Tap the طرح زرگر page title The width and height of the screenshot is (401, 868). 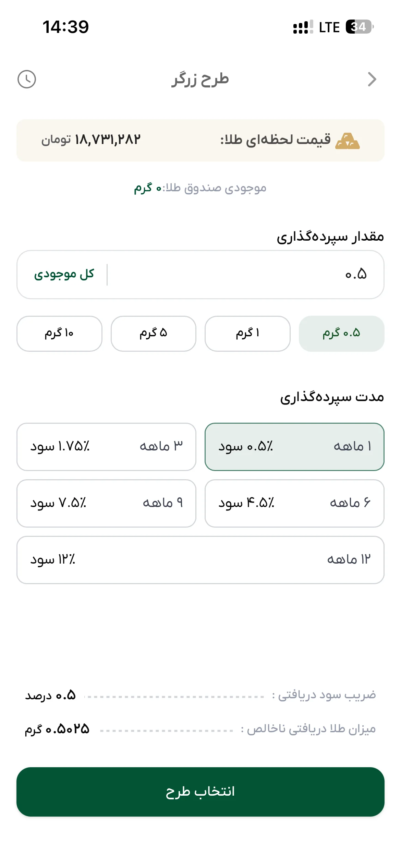[200, 79]
